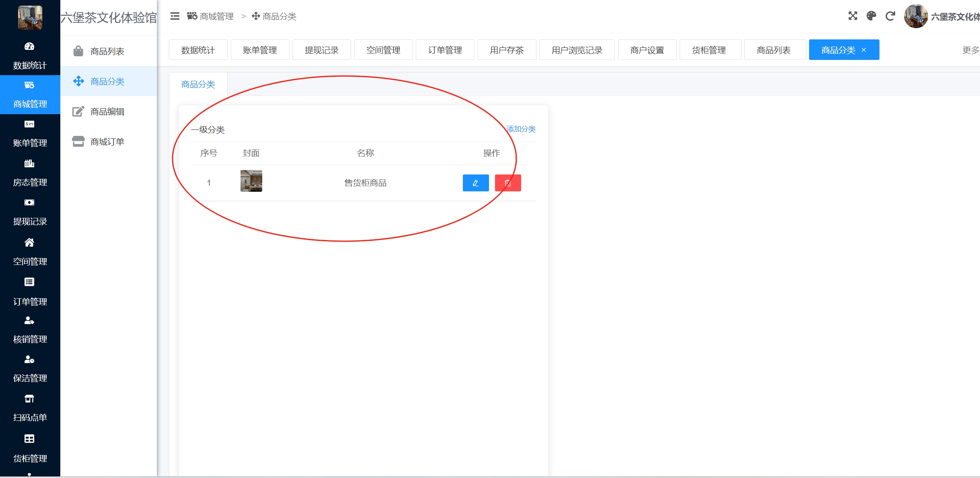
Task: Click the category cover thumbnail
Action: point(251,181)
